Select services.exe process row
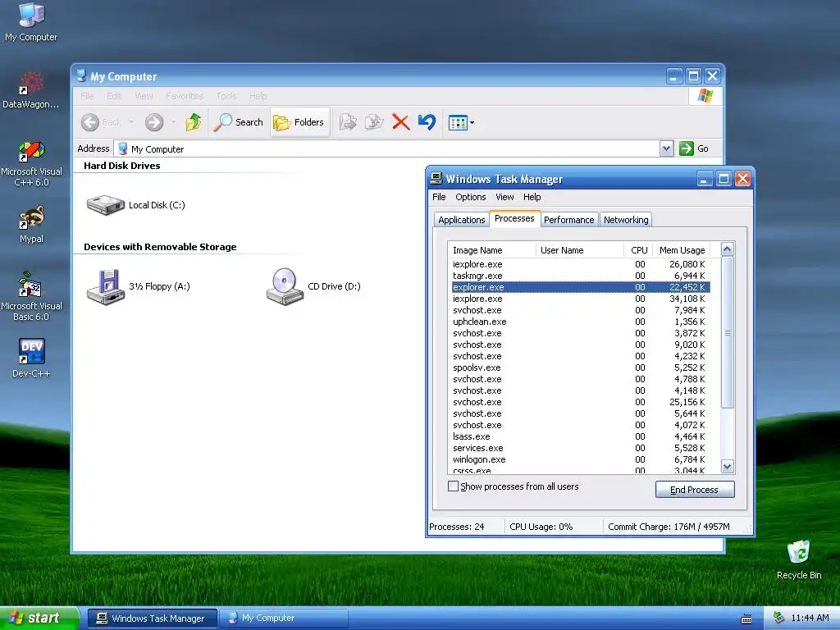Image resolution: width=840 pixels, height=630 pixels. (x=580, y=449)
